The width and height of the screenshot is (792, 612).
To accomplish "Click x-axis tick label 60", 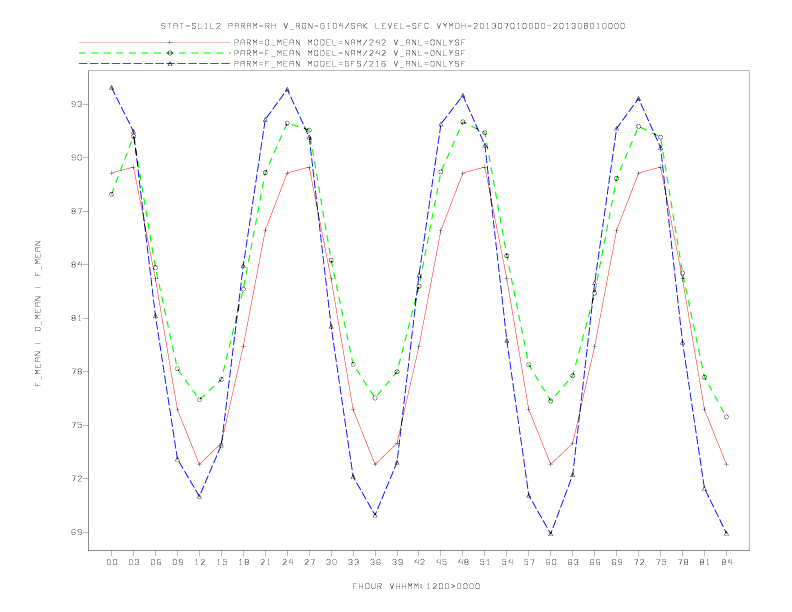I will pos(551,562).
